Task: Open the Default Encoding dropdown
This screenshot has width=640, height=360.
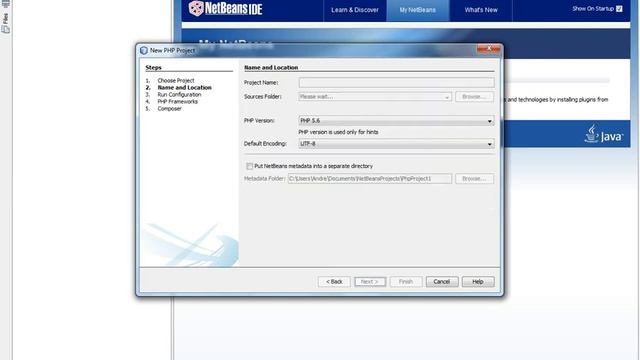Action: coord(396,144)
